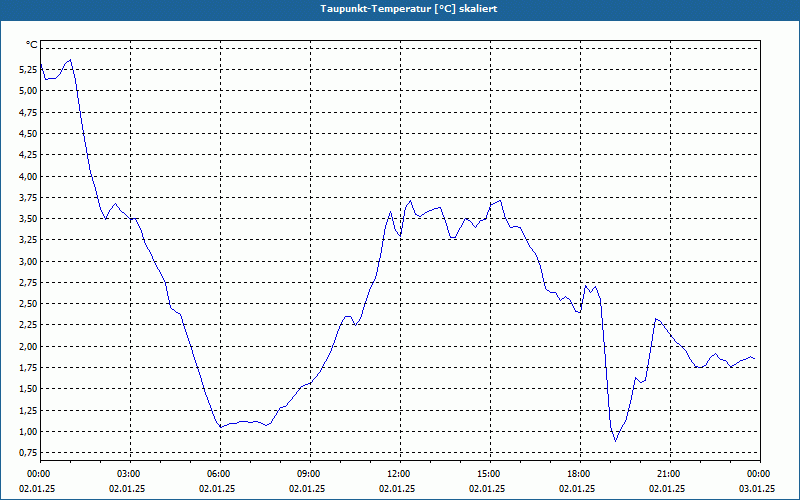Pick the 2,25 y-axis tick label

tap(29, 325)
